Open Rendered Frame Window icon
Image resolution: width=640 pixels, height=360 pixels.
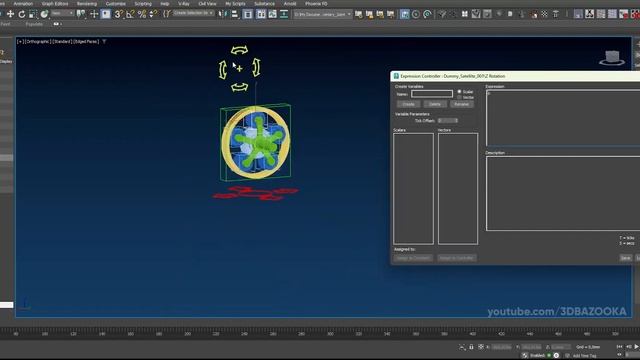click(x=369, y=14)
